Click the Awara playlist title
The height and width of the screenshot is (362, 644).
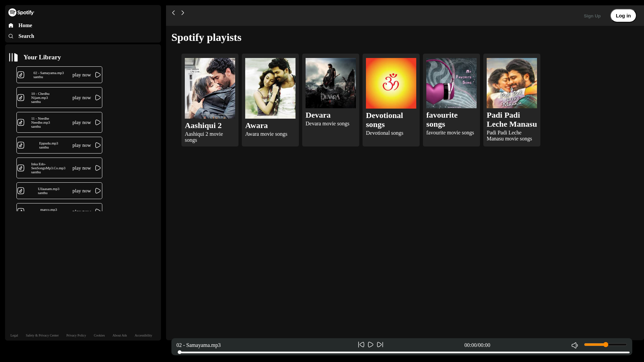[x=257, y=125]
